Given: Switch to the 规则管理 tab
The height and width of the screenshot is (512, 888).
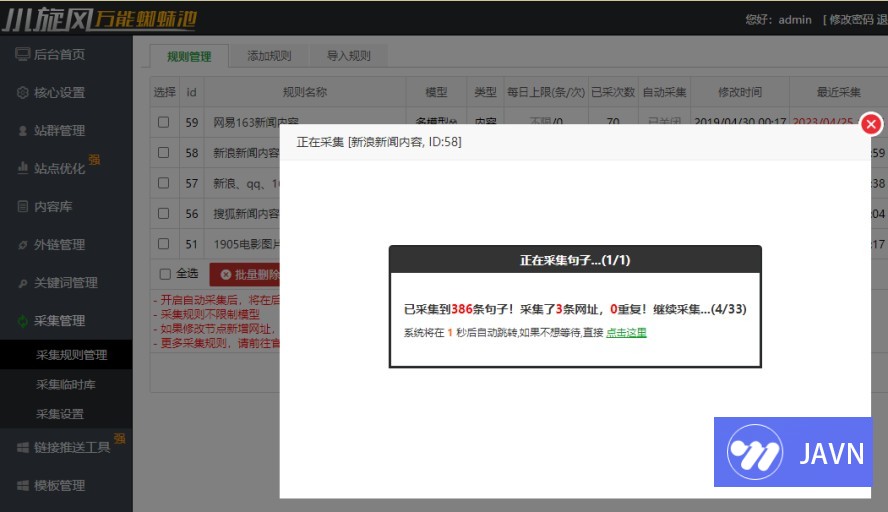Looking at the screenshot, I should click(x=189, y=56).
